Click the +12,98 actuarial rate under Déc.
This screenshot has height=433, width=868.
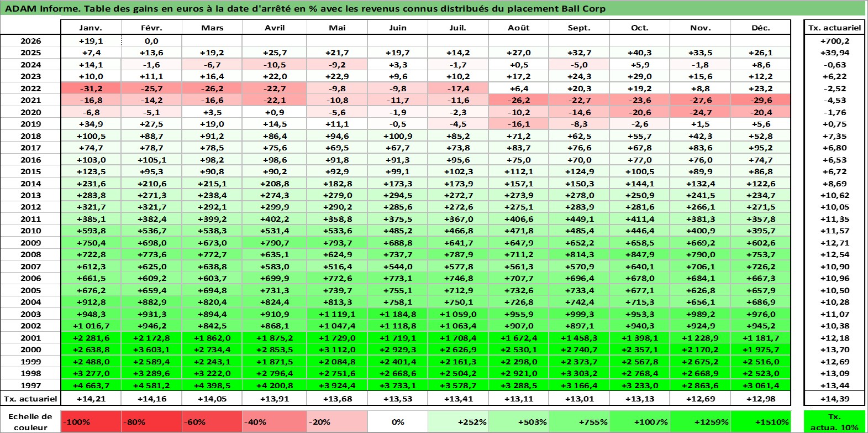click(x=761, y=399)
